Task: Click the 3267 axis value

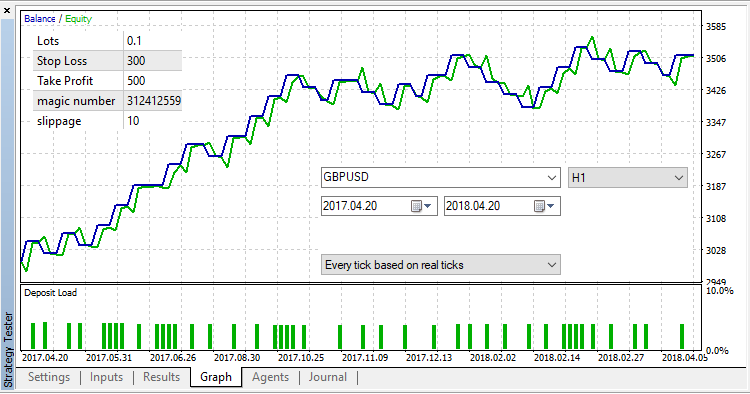Action: click(x=716, y=154)
